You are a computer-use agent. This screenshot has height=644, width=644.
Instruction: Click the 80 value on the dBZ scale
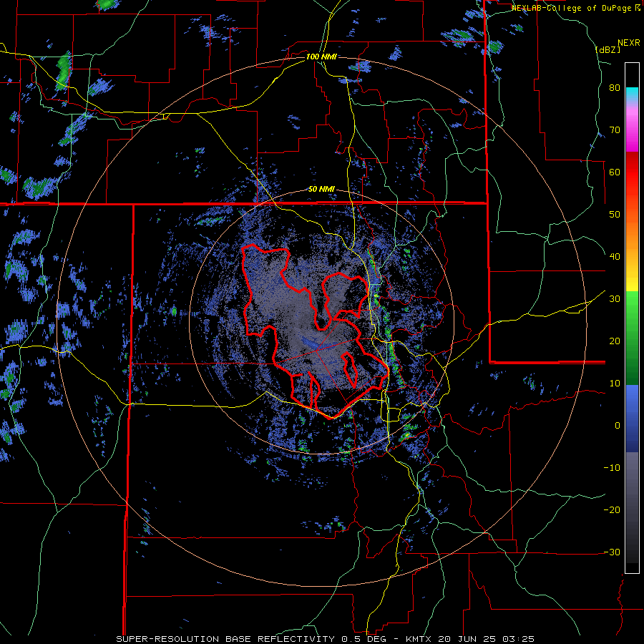click(x=615, y=88)
